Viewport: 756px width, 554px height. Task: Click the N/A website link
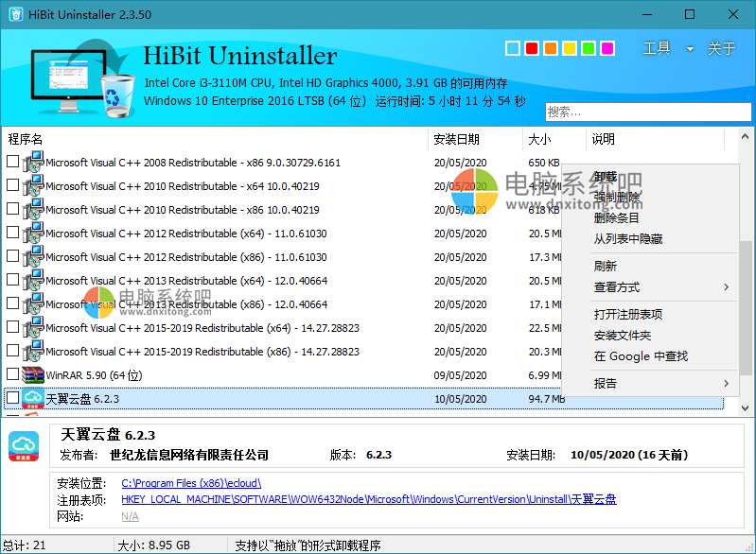pyautogui.click(x=130, y=516)
